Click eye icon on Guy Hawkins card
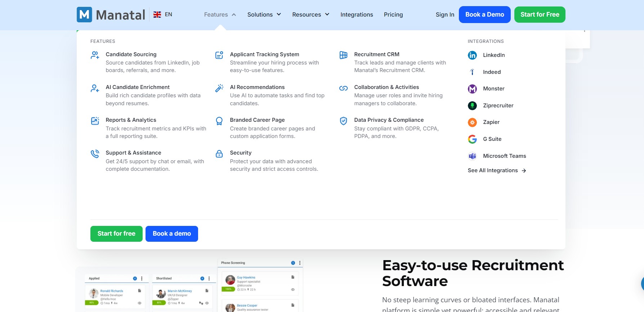 click(293, 289)
